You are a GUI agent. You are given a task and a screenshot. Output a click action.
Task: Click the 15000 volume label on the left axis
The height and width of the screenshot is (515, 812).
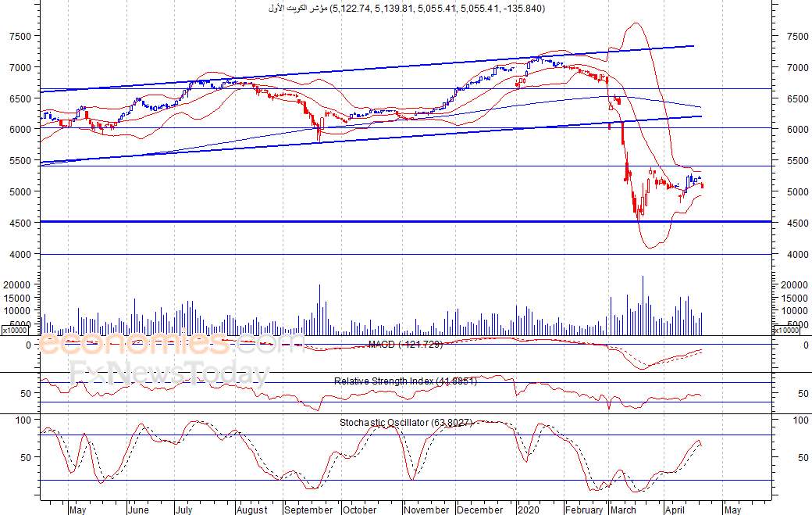click(x=17, y=298)
